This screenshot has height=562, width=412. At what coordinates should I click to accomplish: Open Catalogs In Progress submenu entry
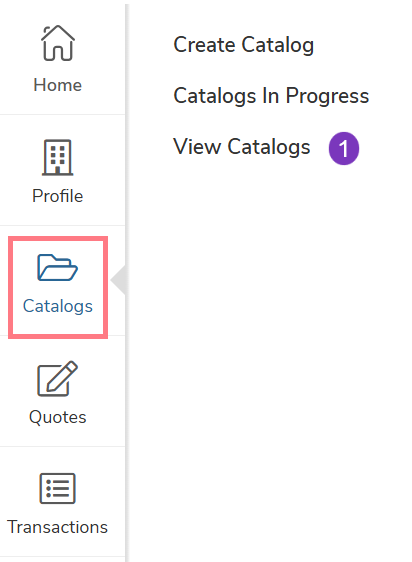click(271, 96)
